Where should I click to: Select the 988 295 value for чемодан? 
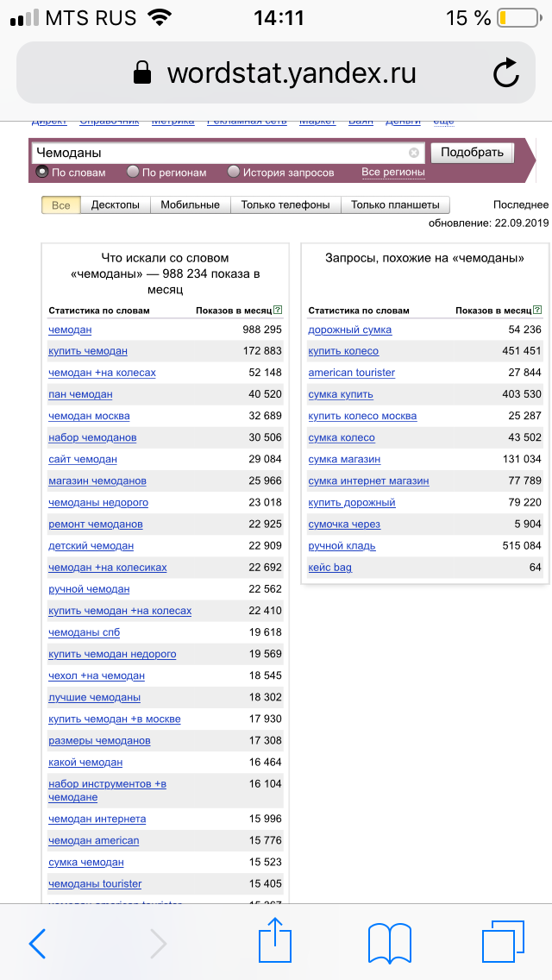point(262,330)
